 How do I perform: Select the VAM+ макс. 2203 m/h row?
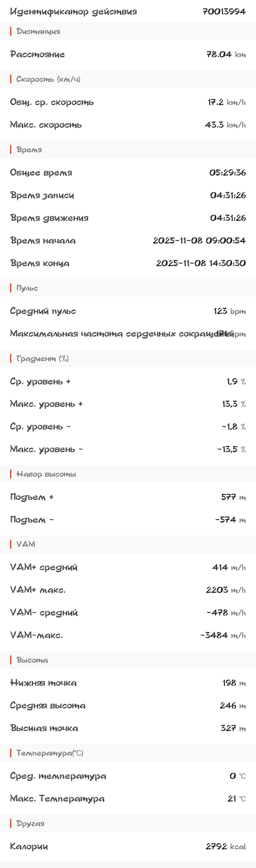click(x=128, y=590)
